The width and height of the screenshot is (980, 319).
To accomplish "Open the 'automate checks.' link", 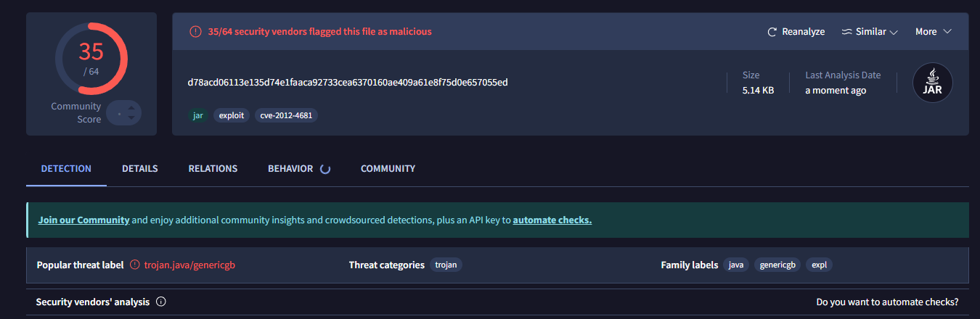I will [x=552, y=220].
